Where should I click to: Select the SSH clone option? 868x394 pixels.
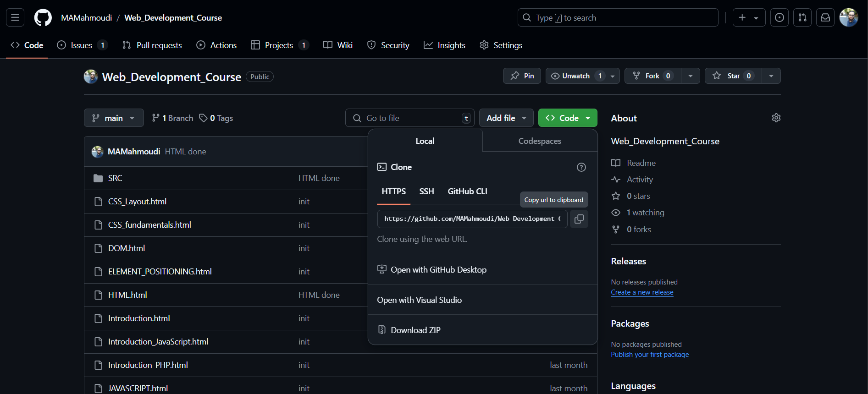426,192
